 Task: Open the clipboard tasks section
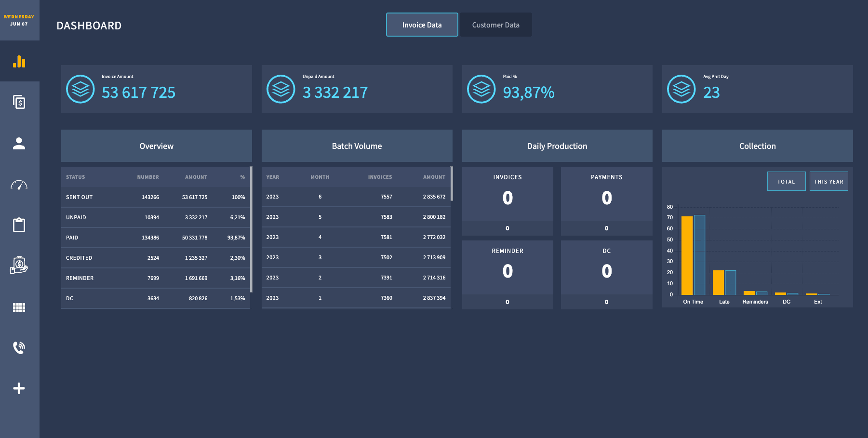click(19, 225)
